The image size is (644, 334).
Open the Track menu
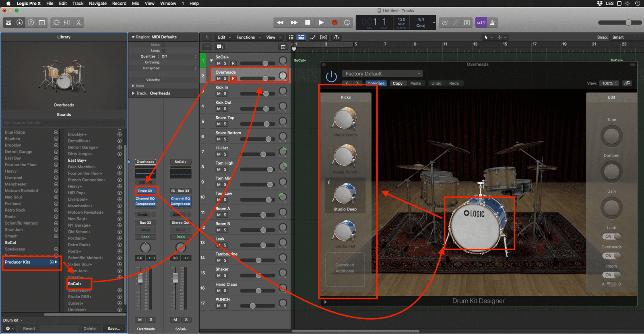tap(78, 3)
